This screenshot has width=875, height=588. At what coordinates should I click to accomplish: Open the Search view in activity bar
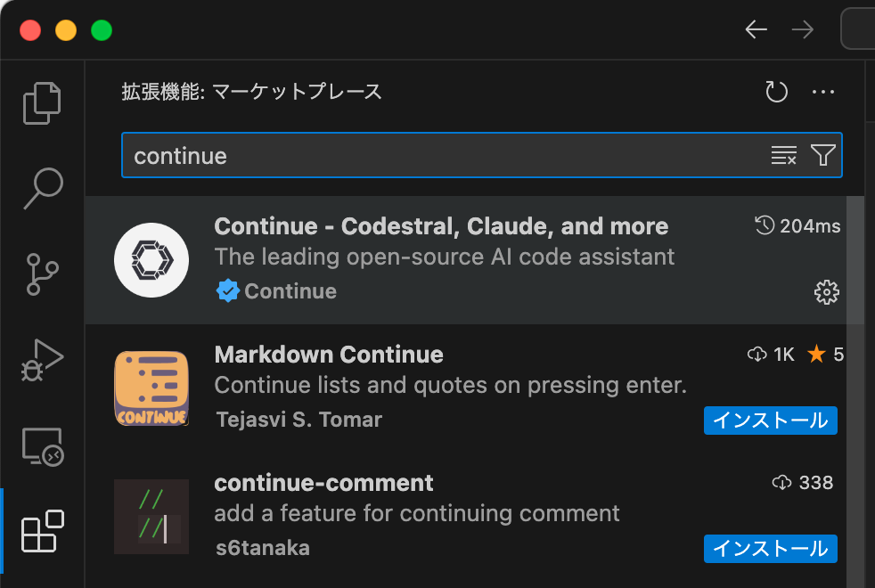[x=42, y=187]
